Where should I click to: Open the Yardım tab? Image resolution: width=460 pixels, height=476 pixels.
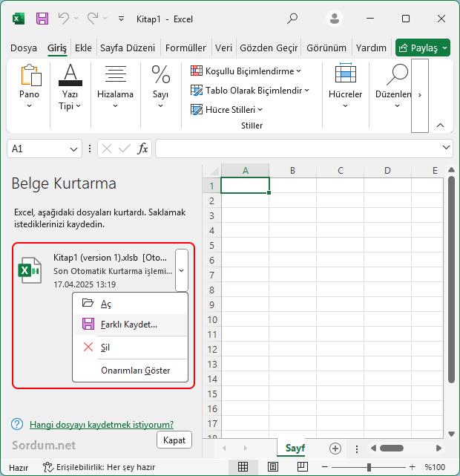[371, 48]
